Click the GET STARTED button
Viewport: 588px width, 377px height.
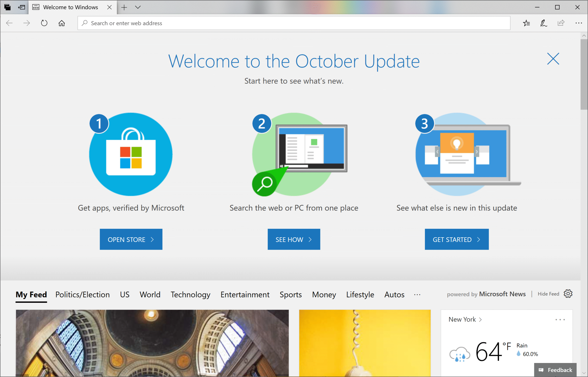click(457, 239)
